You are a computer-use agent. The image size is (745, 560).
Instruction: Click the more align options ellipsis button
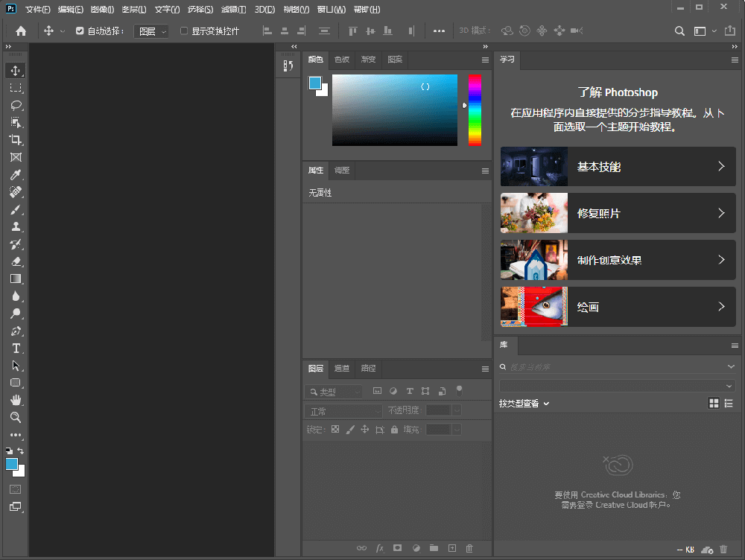coord(439,31)
